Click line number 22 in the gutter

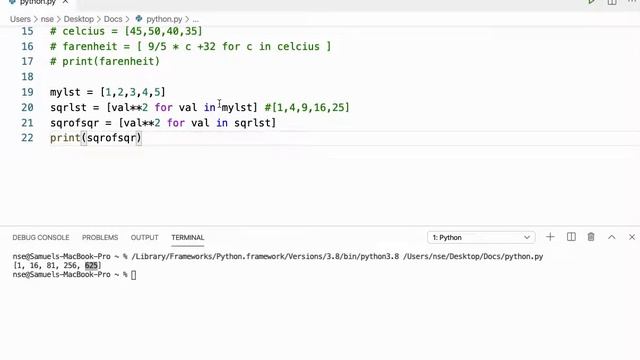(27, 138)
